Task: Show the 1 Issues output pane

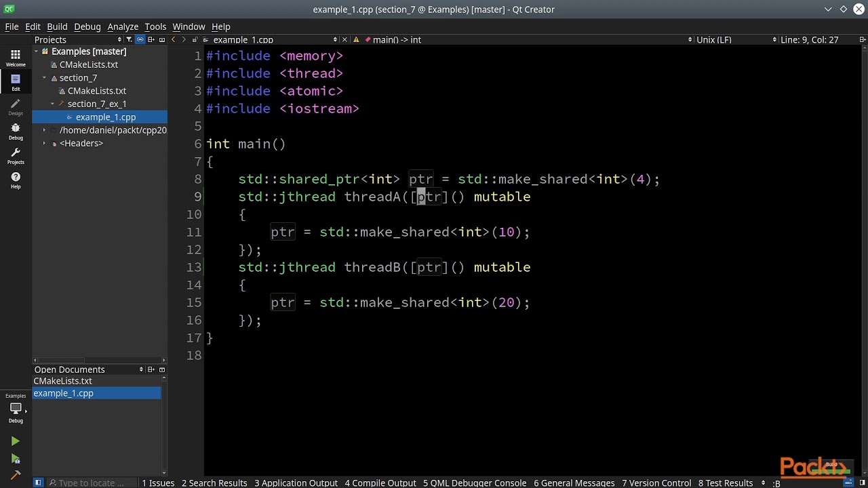Action: pyautogui.click(x=158, y=483)
